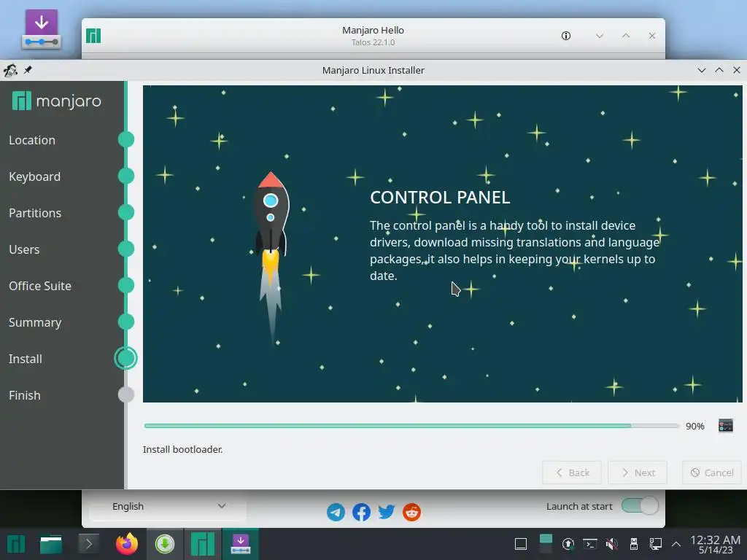Image resolution: width=747 pixels, height=560 pixels.
Task: Open the About info icon in Manjaro Hello
Action: [565, 36]
